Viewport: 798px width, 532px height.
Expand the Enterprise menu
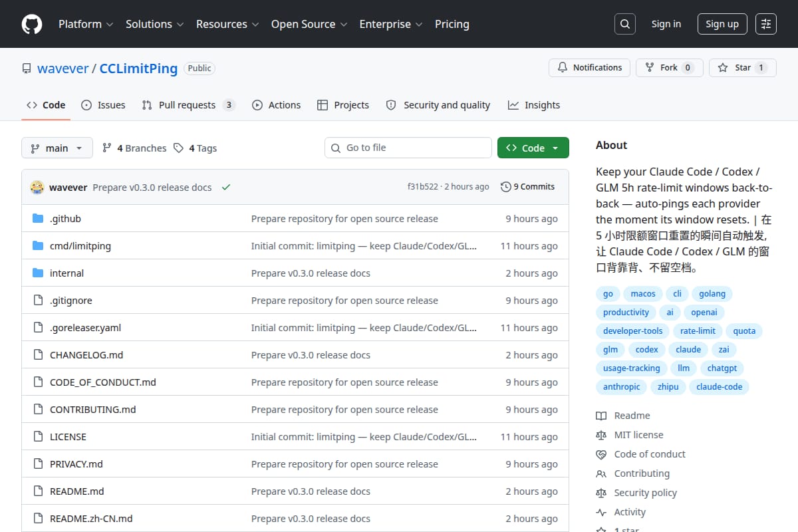point(391,24)
